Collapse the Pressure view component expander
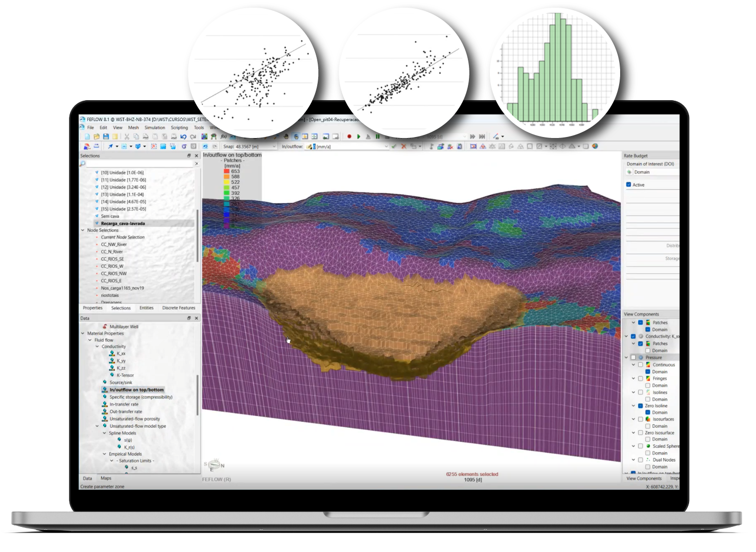This screenshot has height=552, width=756. pos(627,357)
